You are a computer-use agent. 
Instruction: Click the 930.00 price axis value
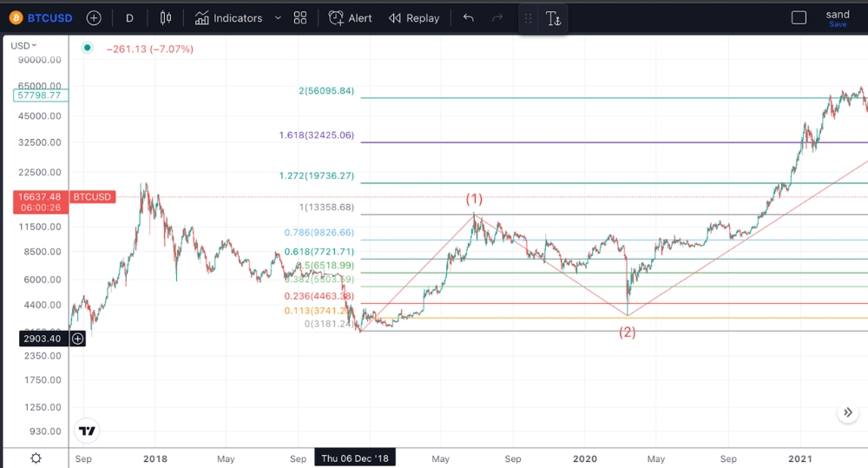pyautogui.click(x=45, y=431)
